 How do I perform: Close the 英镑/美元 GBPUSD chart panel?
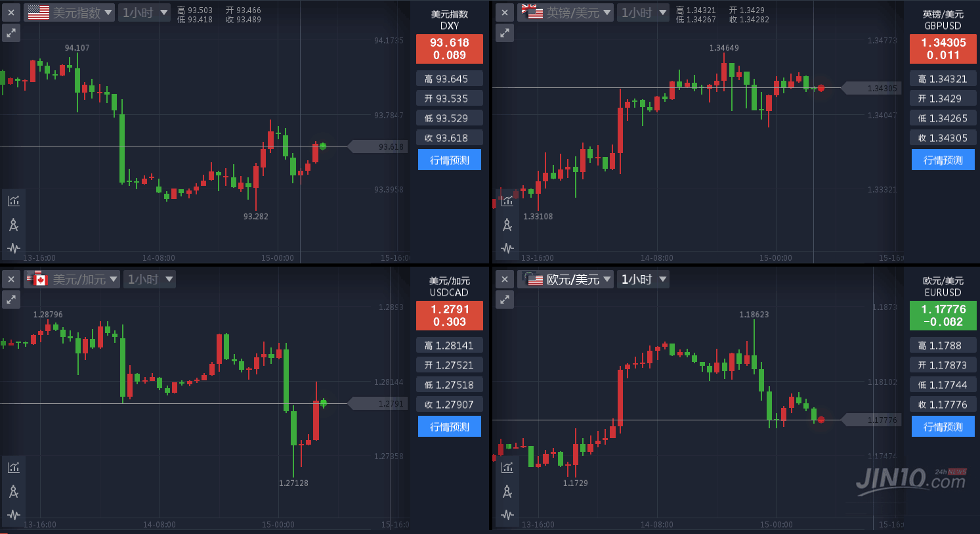coord(505,12)
